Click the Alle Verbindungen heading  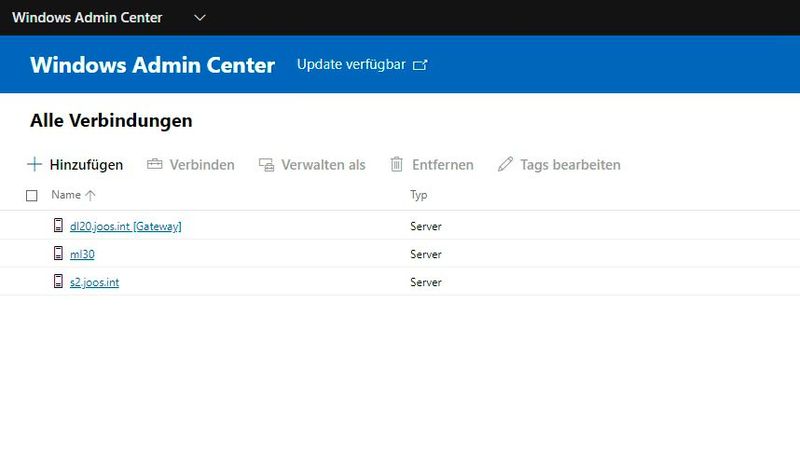[111, 121]
